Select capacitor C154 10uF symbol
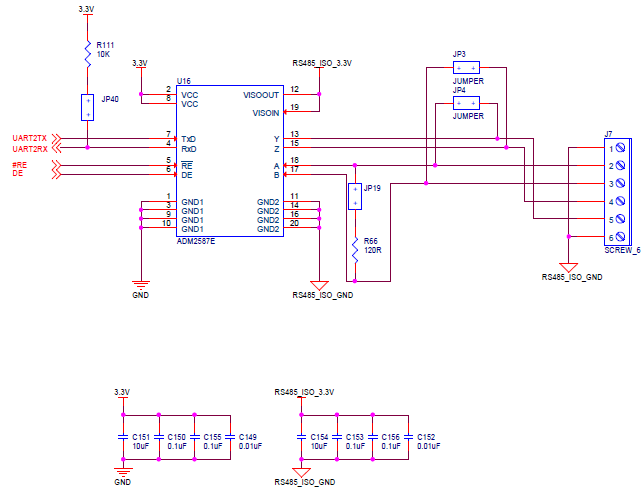 click(x=301, y=437)
